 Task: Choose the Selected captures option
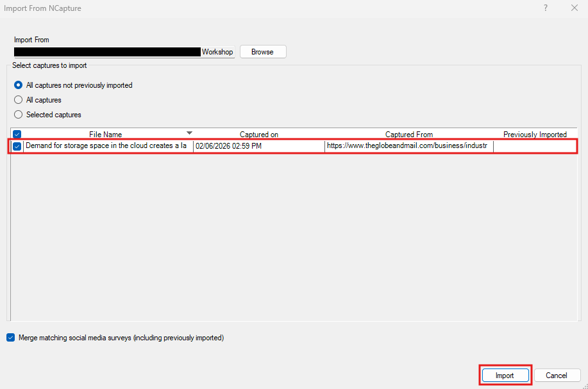coord(19,114)
